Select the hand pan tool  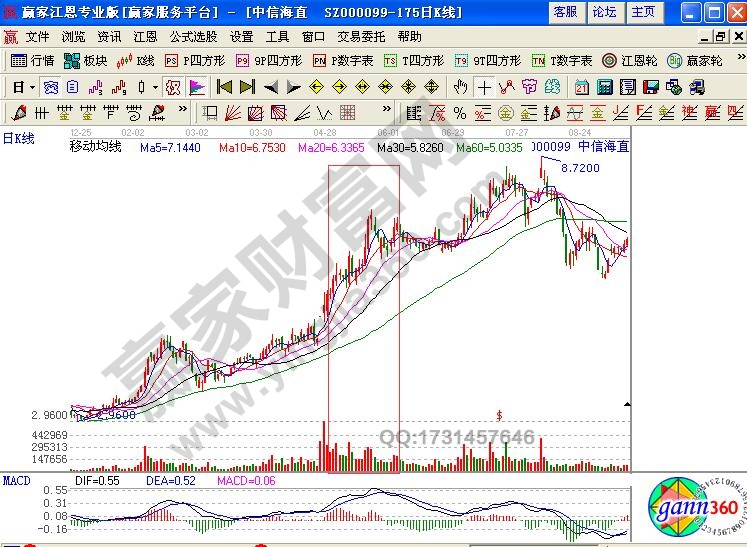tap(462, 86)
